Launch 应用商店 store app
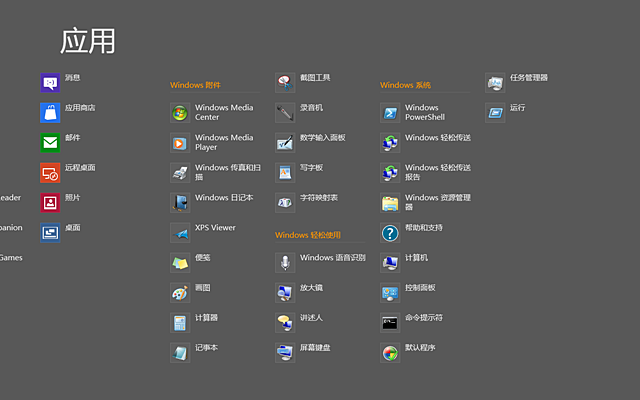Image resolution: width=640 pixels, height=400 pixels. point(68,113)
